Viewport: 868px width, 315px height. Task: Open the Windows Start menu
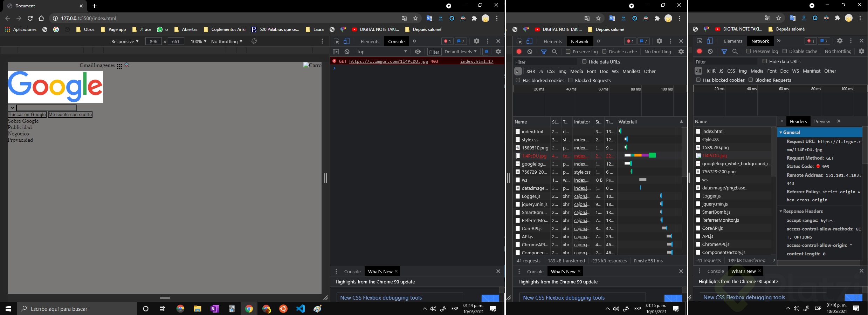pos(8,309)
